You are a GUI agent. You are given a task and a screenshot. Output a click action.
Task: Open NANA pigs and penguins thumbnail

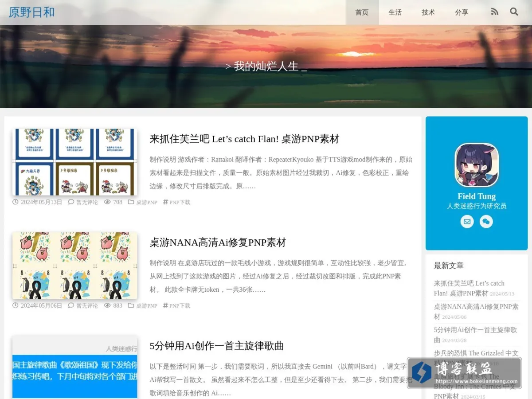(75, 265)
